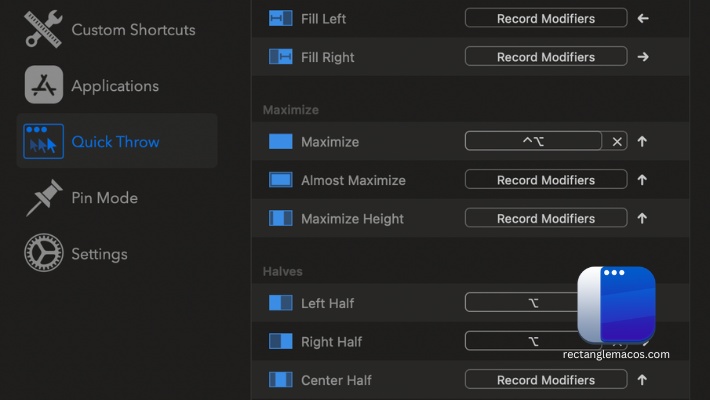Click the up arrow key next to Almost Maximize

[x=642, y=180]
